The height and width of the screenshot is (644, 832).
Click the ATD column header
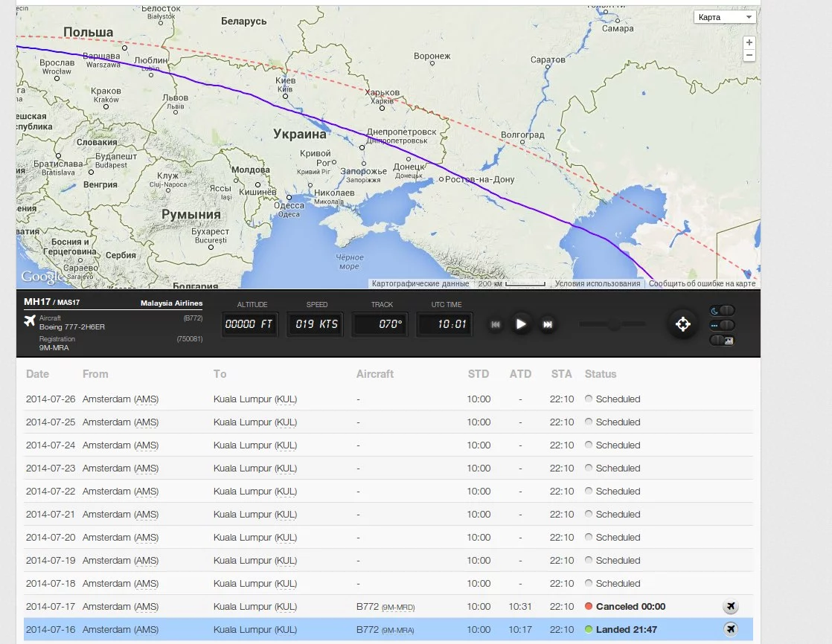pyautogui.click(x=520, y=374)
